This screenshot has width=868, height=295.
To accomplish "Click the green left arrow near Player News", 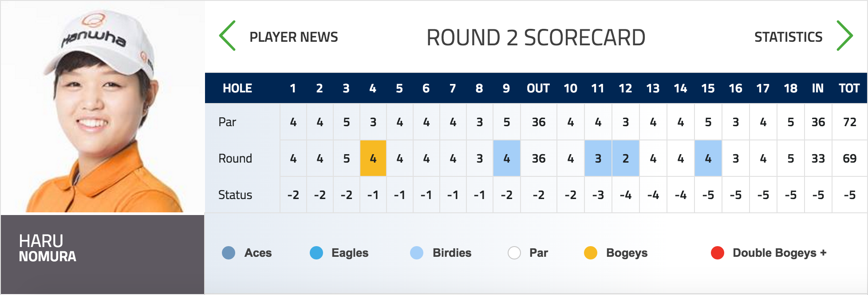I will 227,36.
